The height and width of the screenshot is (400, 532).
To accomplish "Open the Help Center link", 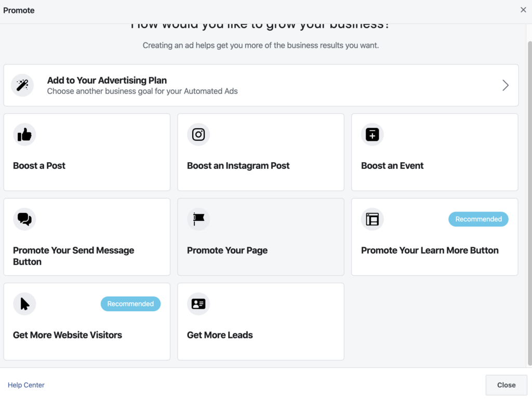I will 26,385.
